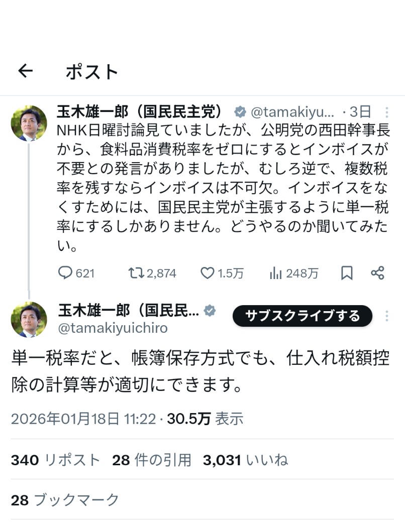Screen dimensions: 405x532
Task: Bookmark the first post
Action: coord(347,273)
